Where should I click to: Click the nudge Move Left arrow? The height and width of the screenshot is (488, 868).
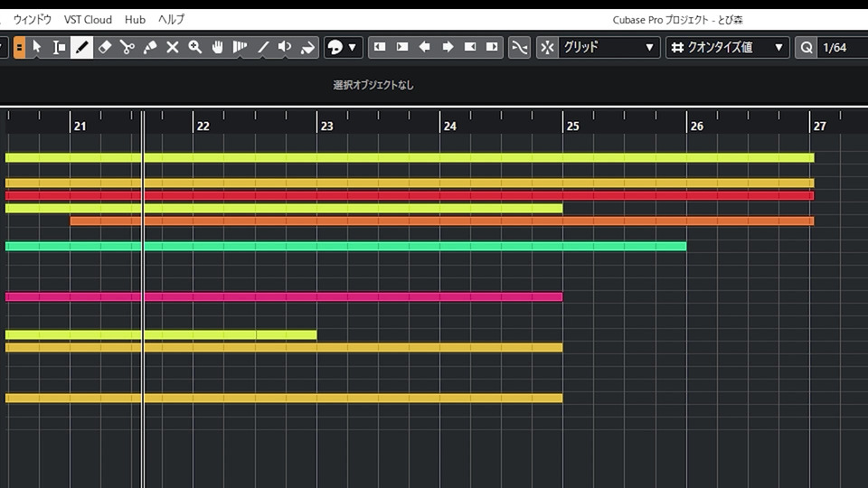click(x=425, y=47)
